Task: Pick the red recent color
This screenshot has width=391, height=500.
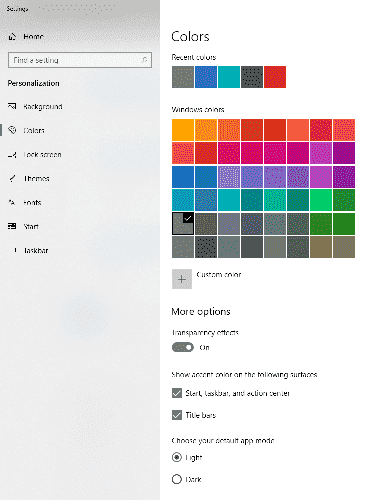Action: (x=275, y=77)
